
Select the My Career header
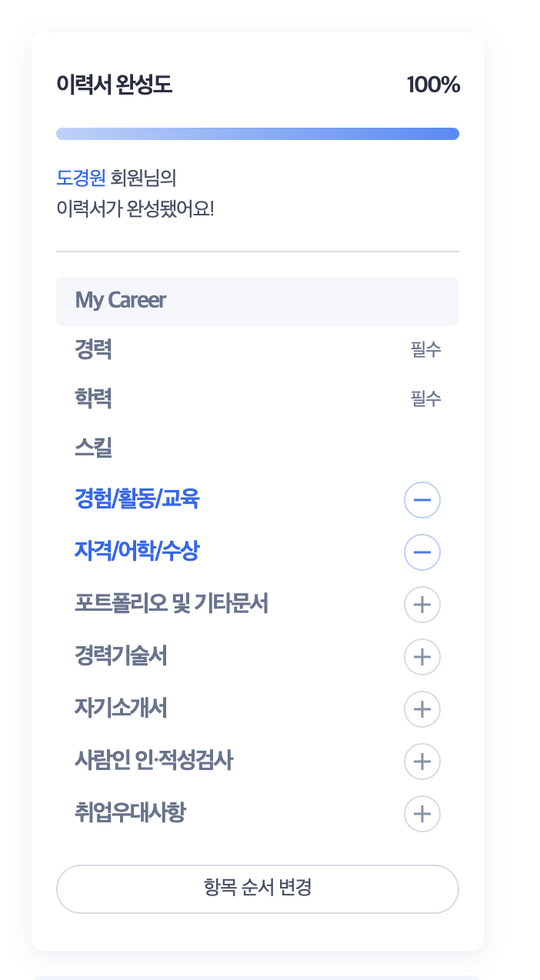(x=258, y=301)
